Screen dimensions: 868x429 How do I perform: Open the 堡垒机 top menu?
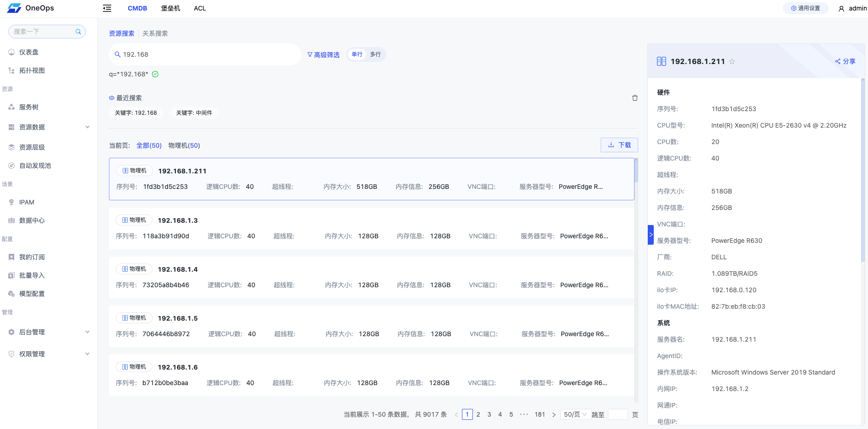[x=170, y=8]
